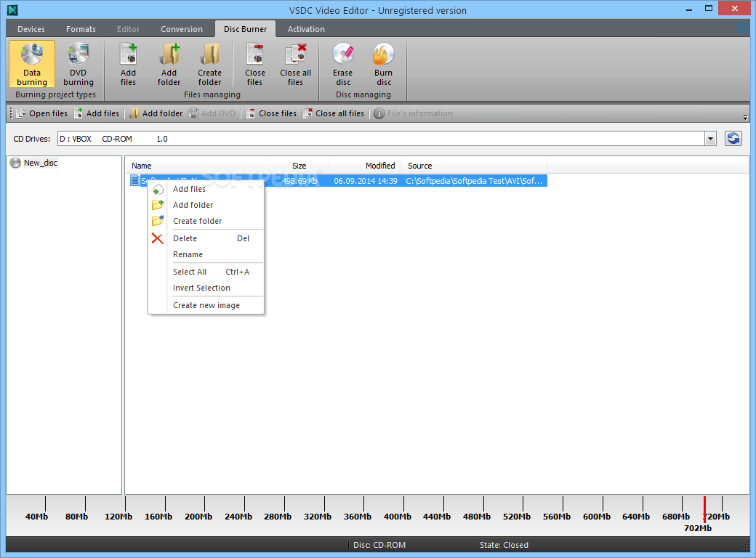Click Add files in the quick toolbar
The image size is (756, 558).
97,113
